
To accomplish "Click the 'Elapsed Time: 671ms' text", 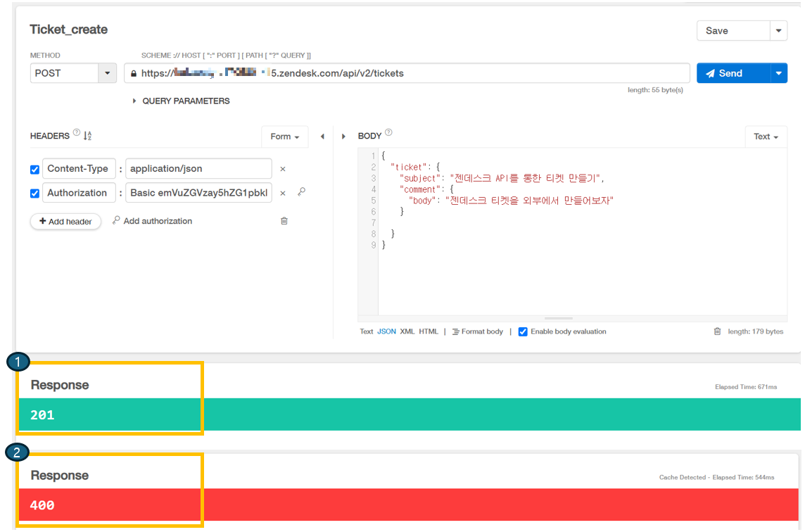I will (745, 387).
